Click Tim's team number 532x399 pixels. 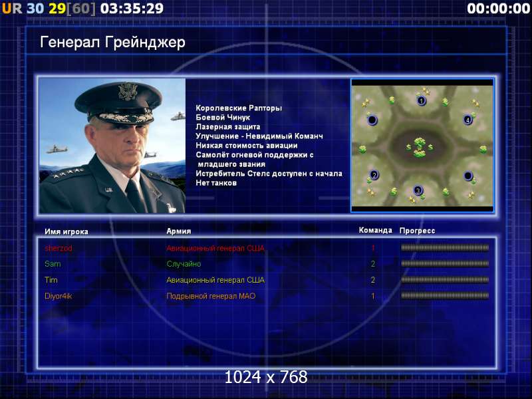click(x=373, y=280)
